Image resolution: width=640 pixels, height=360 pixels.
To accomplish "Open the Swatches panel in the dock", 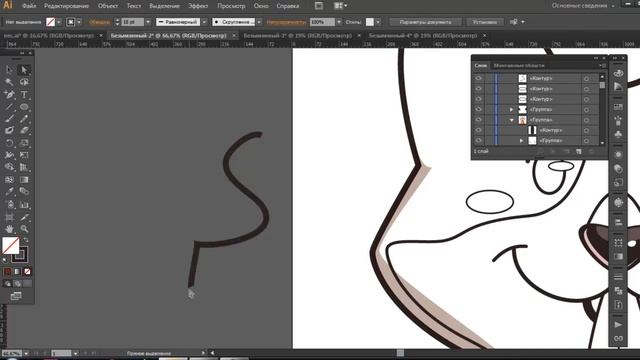I will pos(618,107).
